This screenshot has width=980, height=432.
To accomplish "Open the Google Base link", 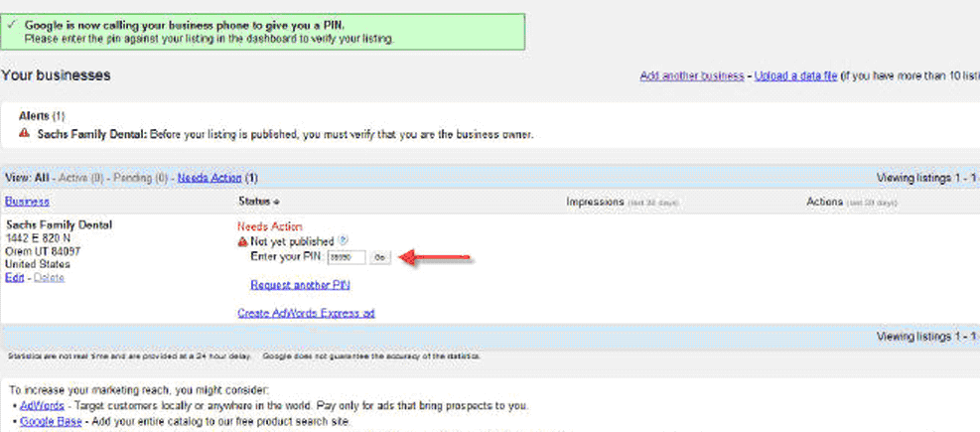I will tap(51, 421).
